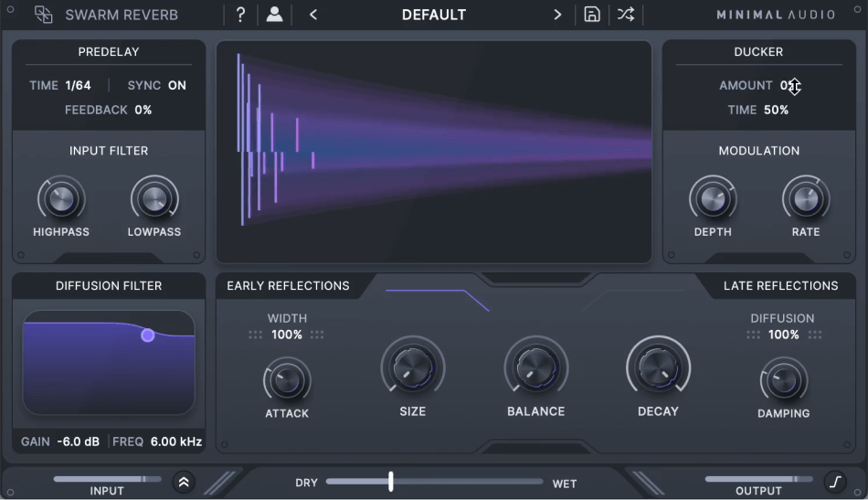Click the ATTACK knob
Image resolution: width=868 pixels, height=500 pixels.
click(287, 381)
